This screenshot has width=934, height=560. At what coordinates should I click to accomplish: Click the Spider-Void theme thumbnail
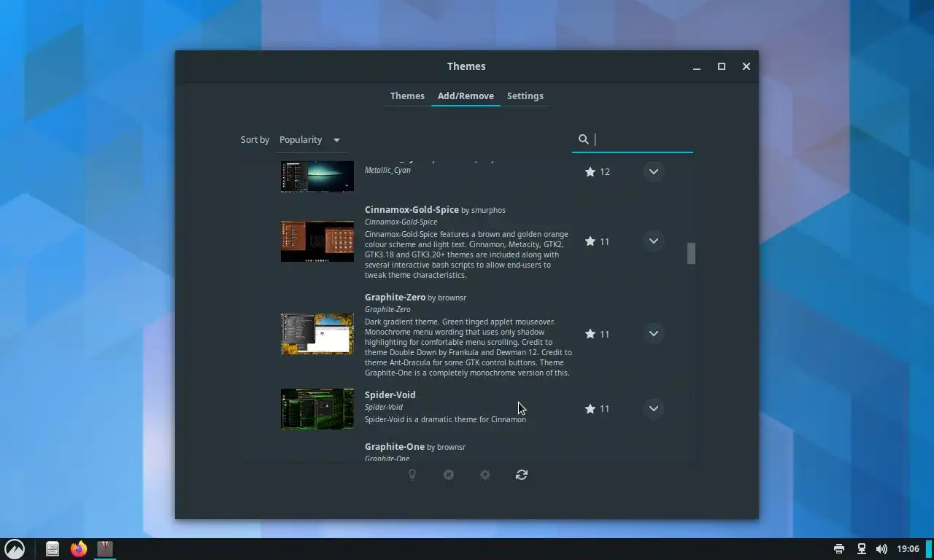tap(317, 409)
